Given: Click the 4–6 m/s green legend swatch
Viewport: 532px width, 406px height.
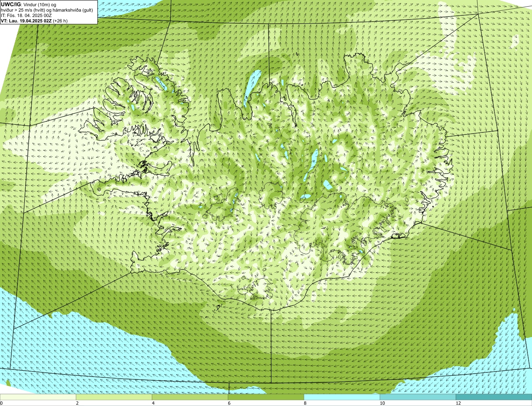Looking at the screenshot, I should point(190,397).
